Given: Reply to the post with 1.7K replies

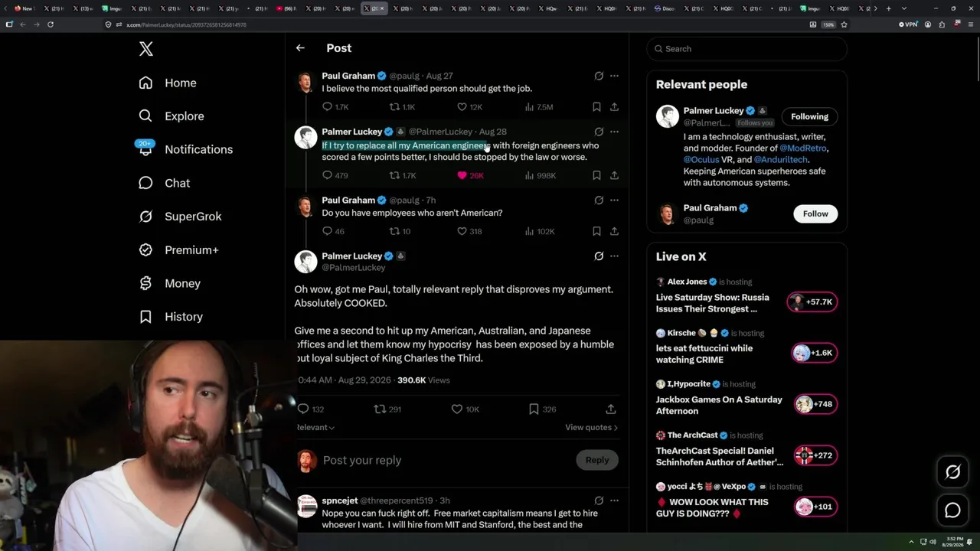Looking at the screenshot, I should [x=335, y=107].
